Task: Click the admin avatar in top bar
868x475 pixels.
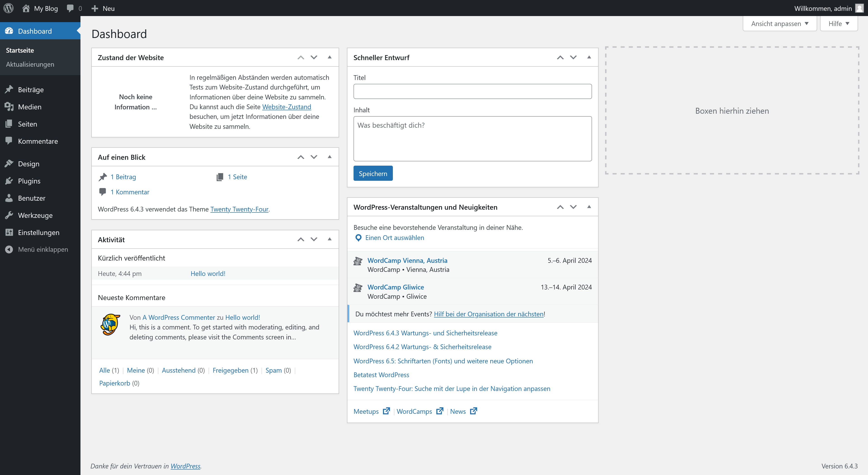Action: coord(860,8)
